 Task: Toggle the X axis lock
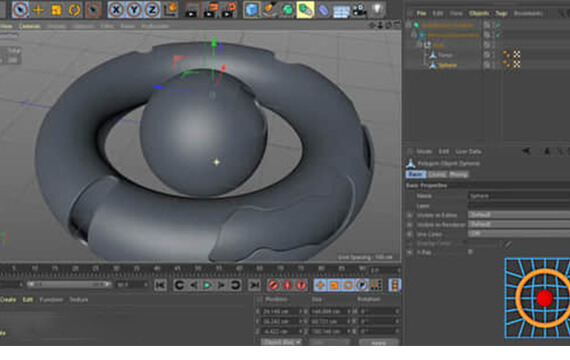pyautogui.click(x=116, y=9)
